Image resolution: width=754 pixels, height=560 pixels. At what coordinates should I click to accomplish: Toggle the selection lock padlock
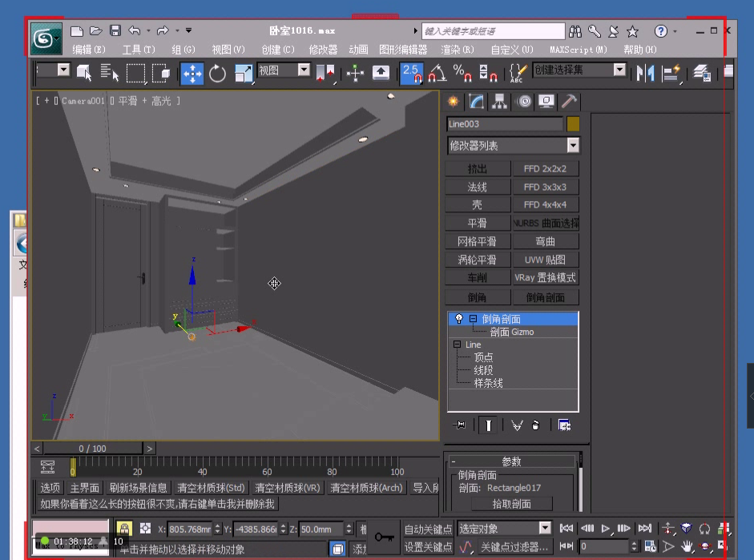coord(124,529)
